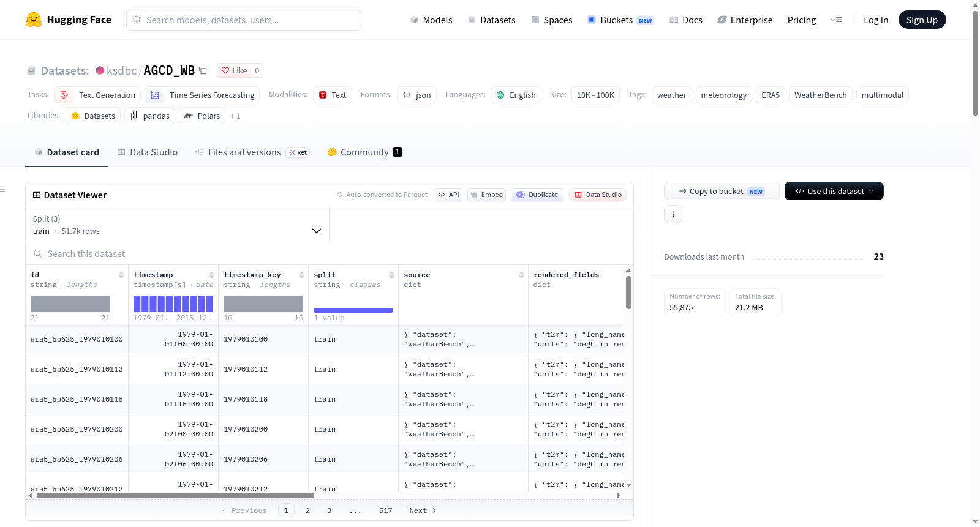The width and height of the screenshot is (980, 527).
Task: Open the left sidebar menu icon
Action: point(2,189)
